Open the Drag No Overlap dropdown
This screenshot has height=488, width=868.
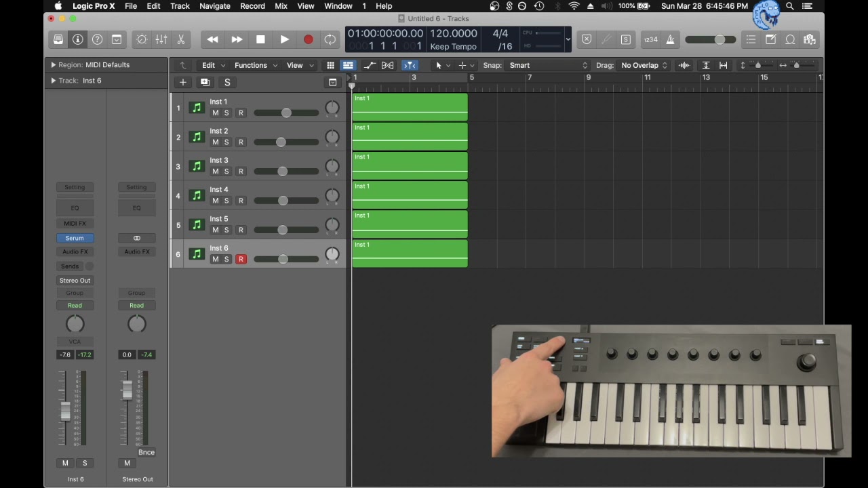(x=644, y=65)
